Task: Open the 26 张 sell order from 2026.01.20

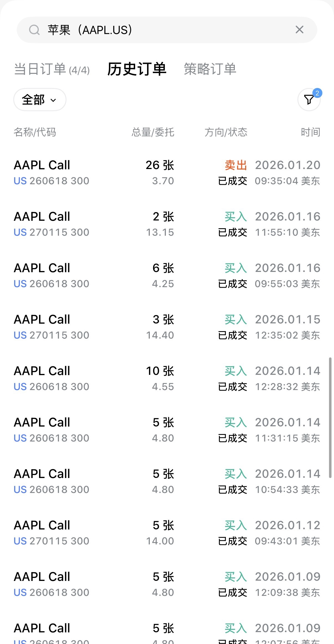Action: (167, 173)
